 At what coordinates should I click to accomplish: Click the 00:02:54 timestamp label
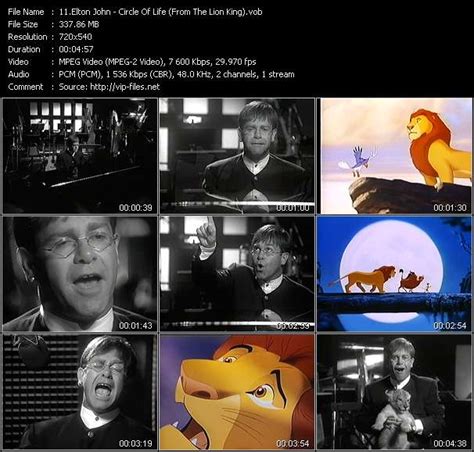pyautogui.click(x=450, y=325)
